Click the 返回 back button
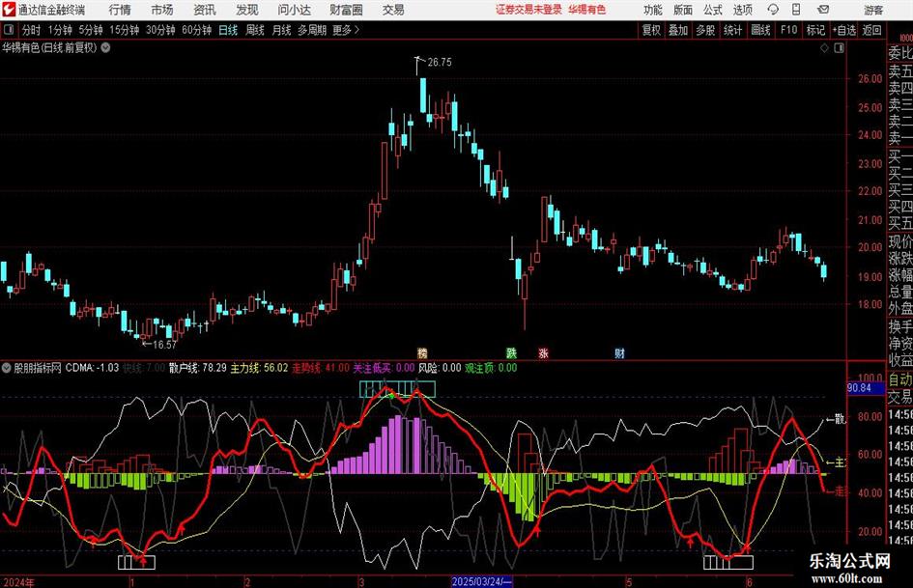 871,30
